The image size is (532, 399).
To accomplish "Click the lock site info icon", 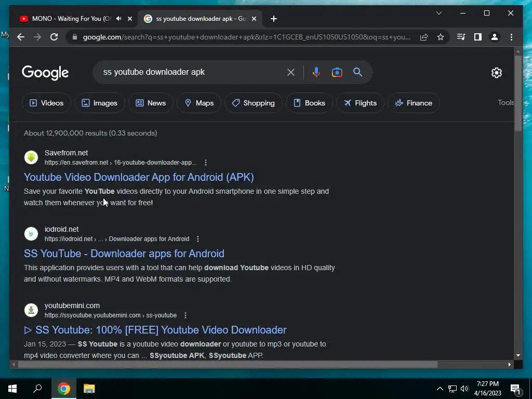I will coord(75,37).
